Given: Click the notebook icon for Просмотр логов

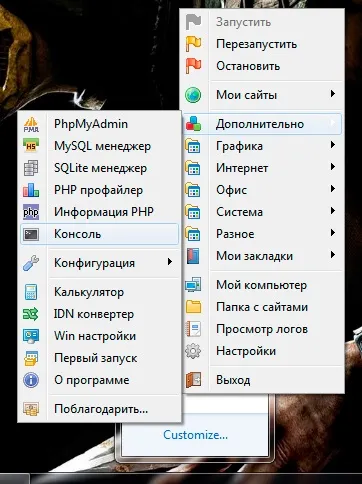Looking at the screenshot, I should pyautogui.click(x=193, y=329).
